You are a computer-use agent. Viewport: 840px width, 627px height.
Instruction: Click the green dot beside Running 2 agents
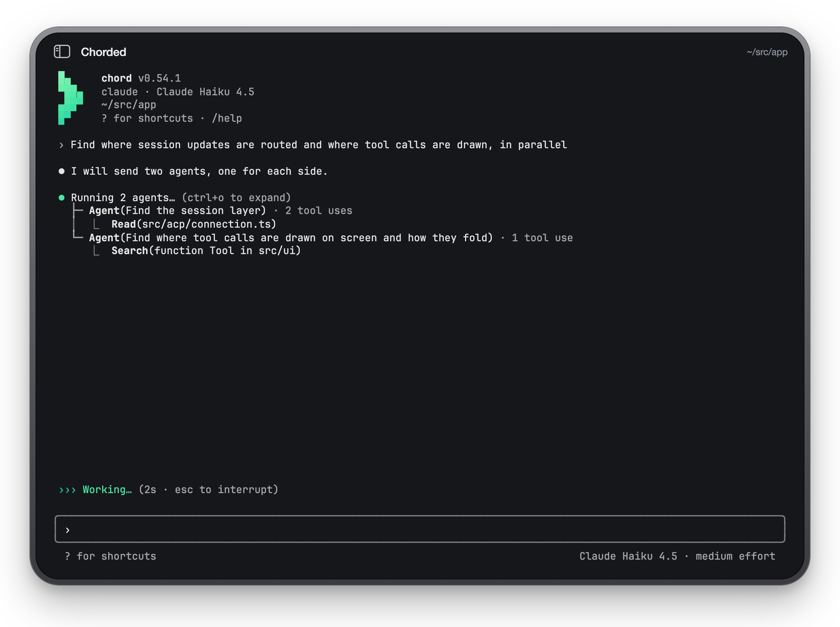pos(62,198)
